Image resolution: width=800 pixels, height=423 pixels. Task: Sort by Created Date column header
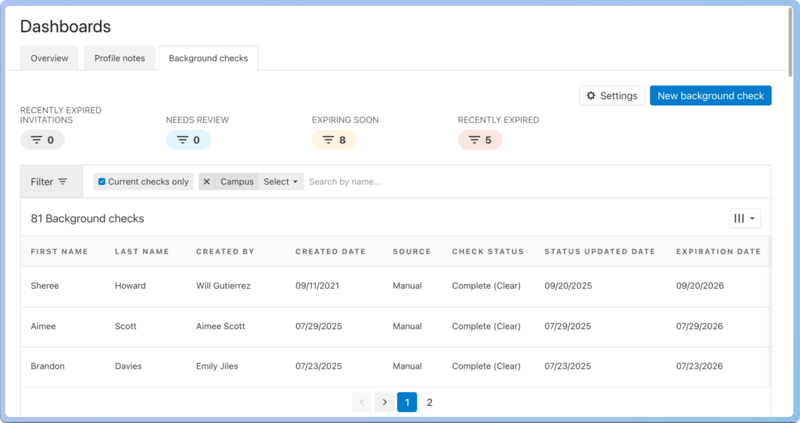point(331,252)
